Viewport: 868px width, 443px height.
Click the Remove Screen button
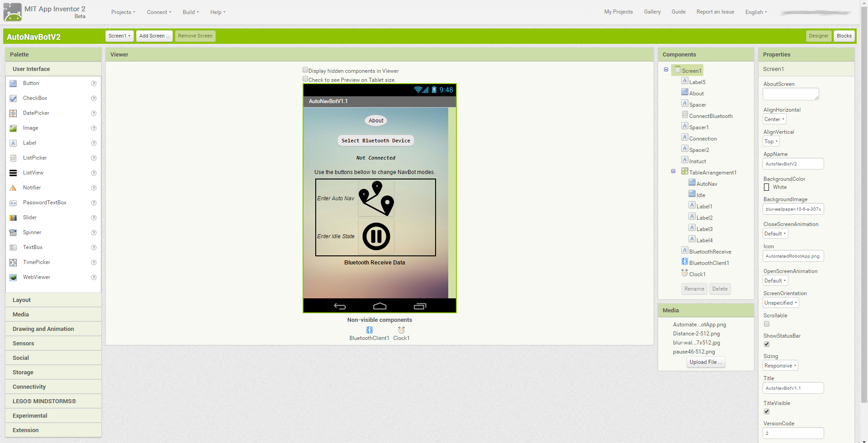pyautogui.click(x=195, y=36)
